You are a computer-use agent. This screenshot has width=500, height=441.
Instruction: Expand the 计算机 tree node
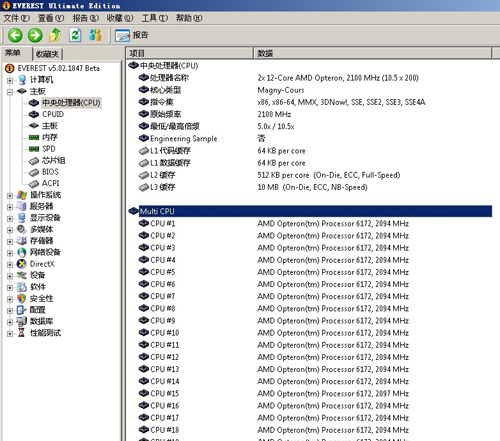10,80
